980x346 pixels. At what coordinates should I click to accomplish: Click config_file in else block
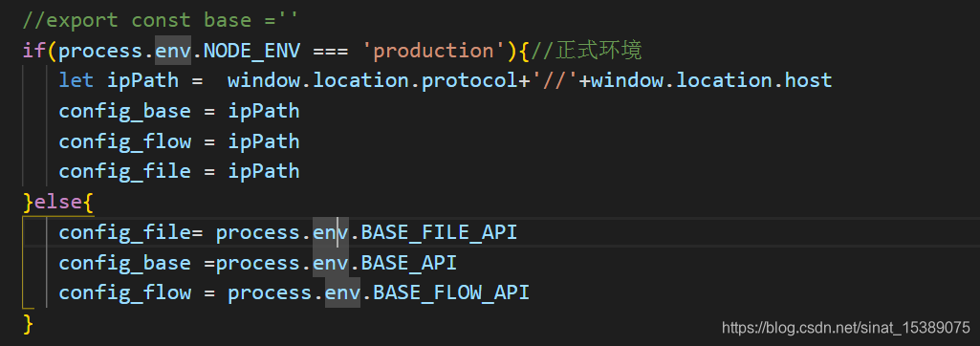[x=125, y=232]
